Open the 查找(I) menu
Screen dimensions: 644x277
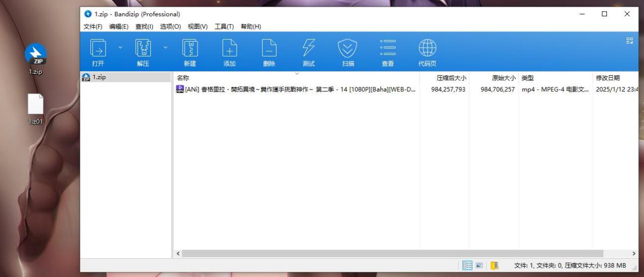(x=144, y=26)
